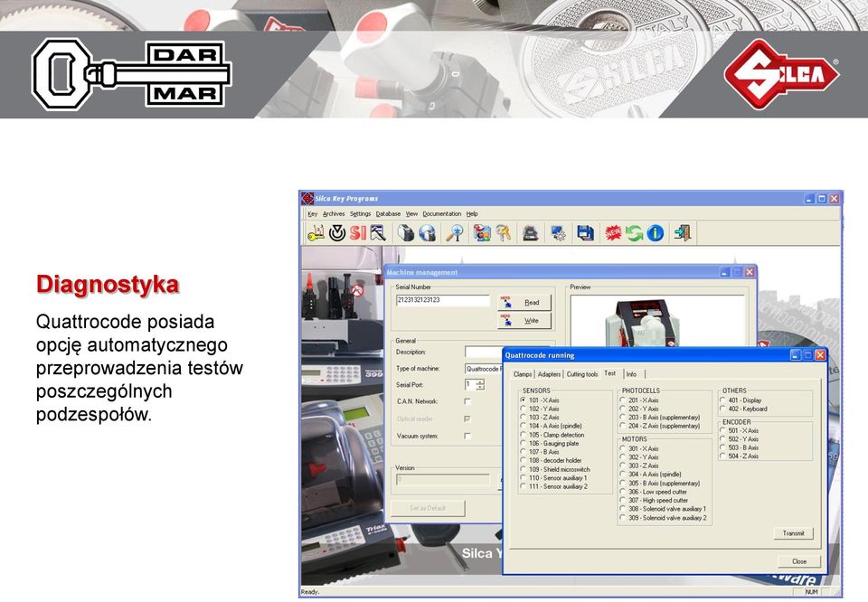
Task: Click the key machine toolbar icon
Action: 406,233
